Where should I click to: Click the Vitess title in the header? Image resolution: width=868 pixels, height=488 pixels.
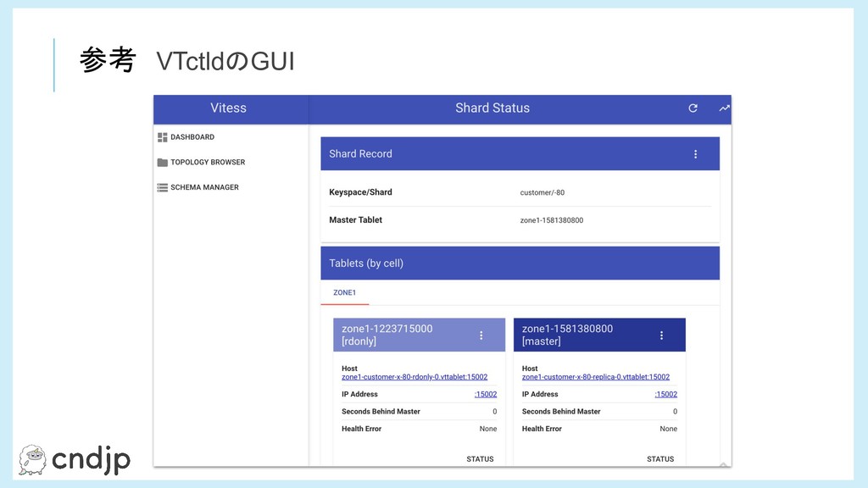coord(228,108)
